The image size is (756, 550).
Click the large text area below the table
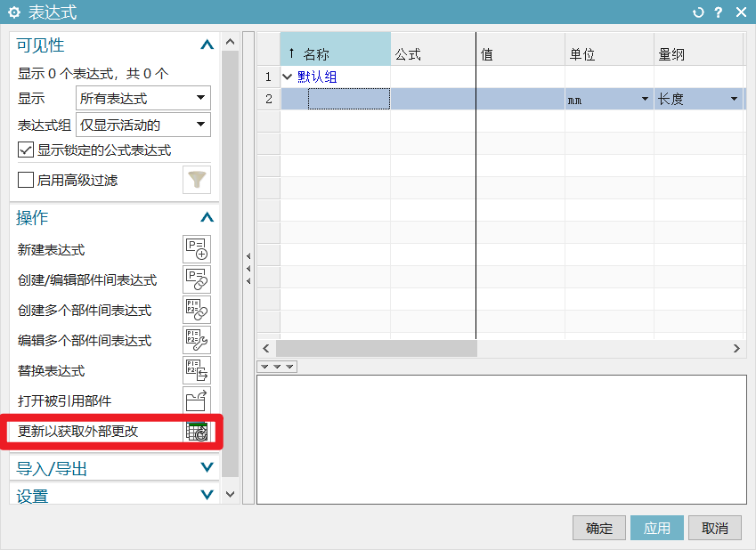[501, 440]
